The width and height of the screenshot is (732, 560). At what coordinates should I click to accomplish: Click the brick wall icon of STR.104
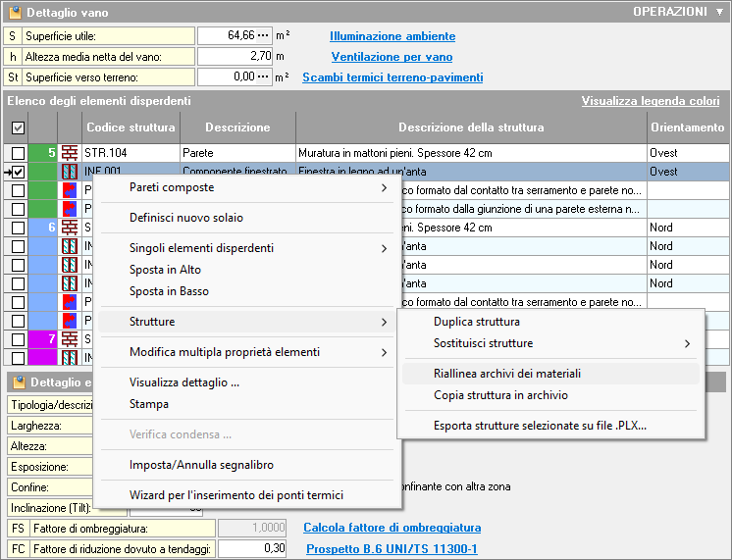[x=70, y=153]
